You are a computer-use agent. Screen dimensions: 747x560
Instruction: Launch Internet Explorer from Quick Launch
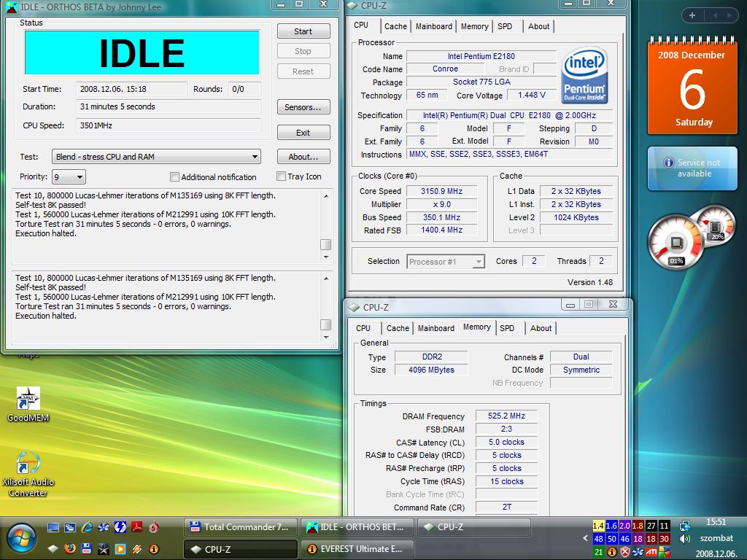click(x=87, y=527)
